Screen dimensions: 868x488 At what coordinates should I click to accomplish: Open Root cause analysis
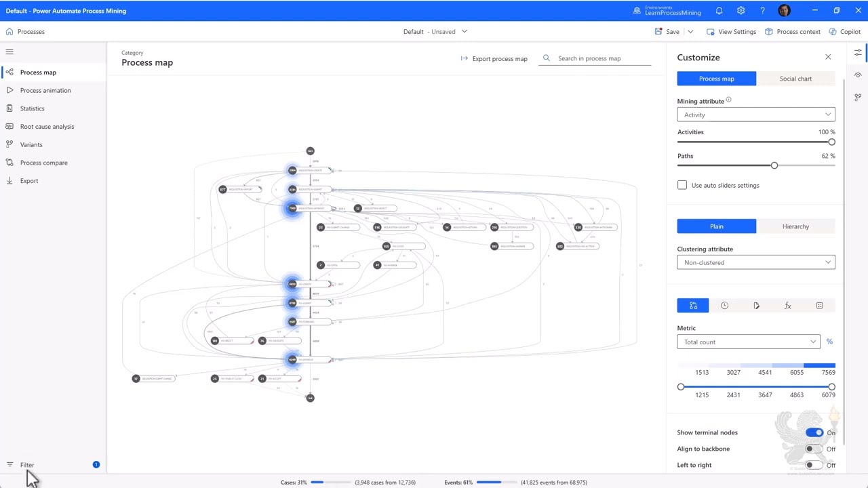point(47,127)
